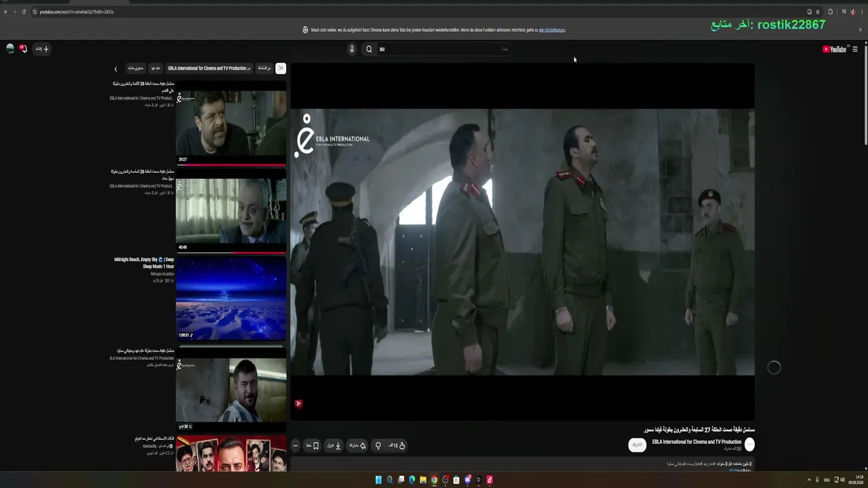Open Microsoft Edge from taskbar

point(412,480)
